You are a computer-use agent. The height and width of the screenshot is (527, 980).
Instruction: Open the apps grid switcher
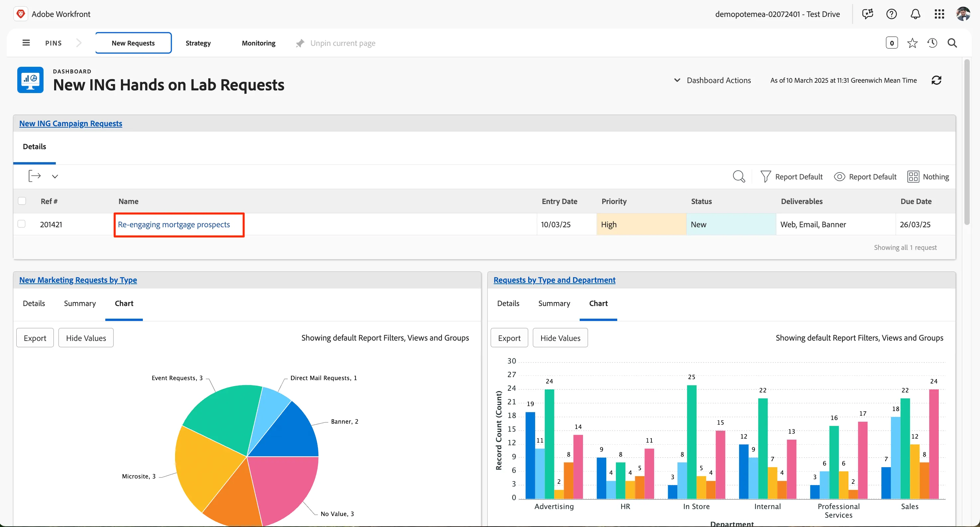(939, 14)
